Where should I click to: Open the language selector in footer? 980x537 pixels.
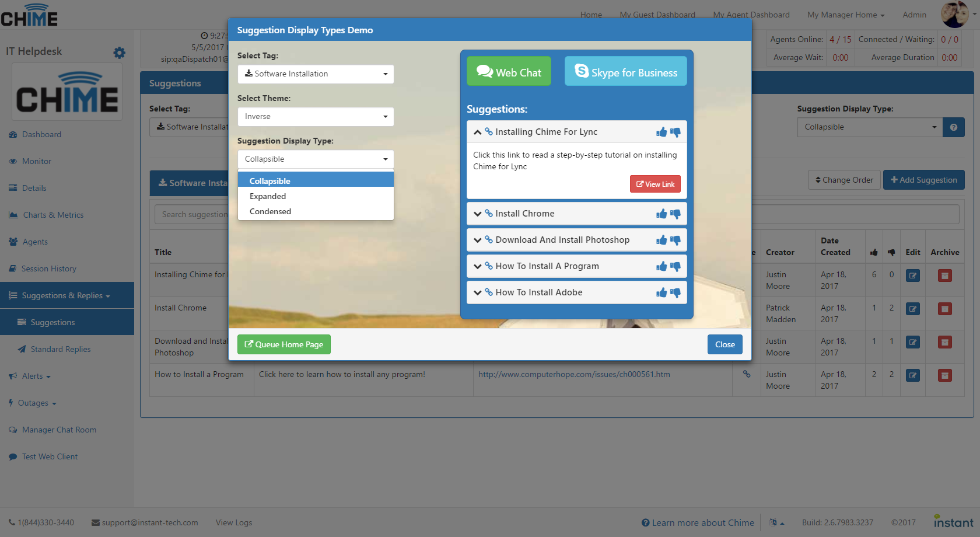(x=776, y=522)
